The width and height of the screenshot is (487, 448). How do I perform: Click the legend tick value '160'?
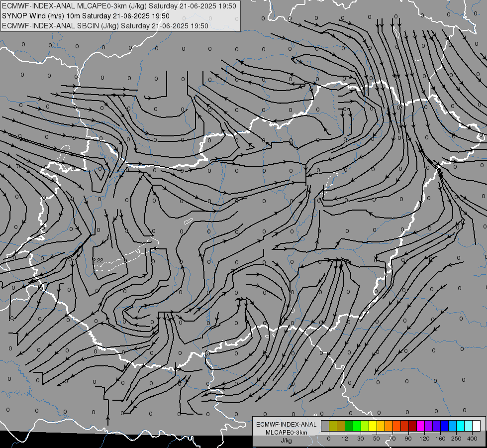[440, 439]
